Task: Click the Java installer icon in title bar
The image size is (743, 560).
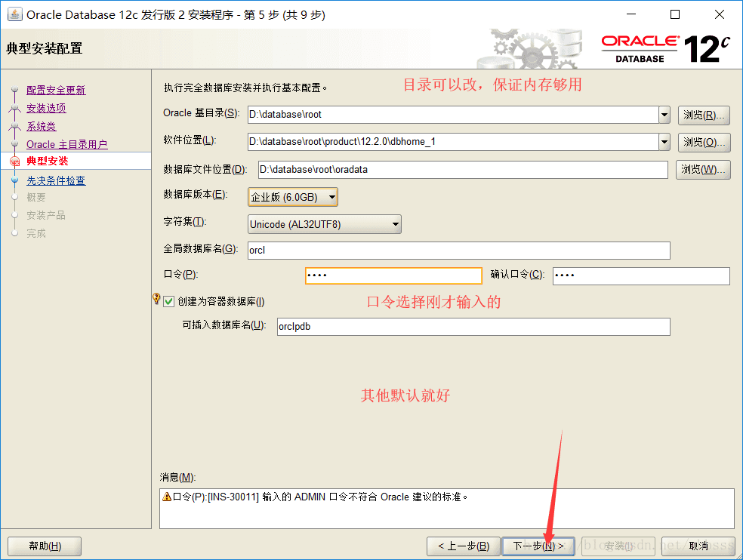Action: click(14, 14)
